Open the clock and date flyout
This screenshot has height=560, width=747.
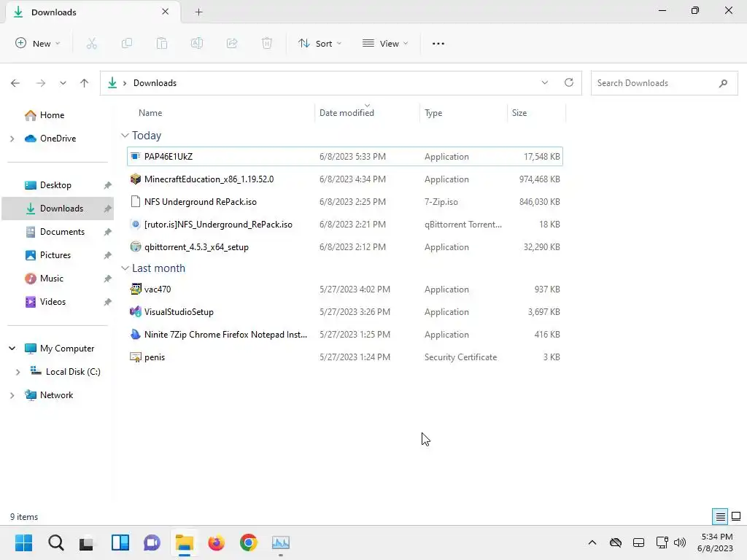pyautogui.click(x=716, y=542)
